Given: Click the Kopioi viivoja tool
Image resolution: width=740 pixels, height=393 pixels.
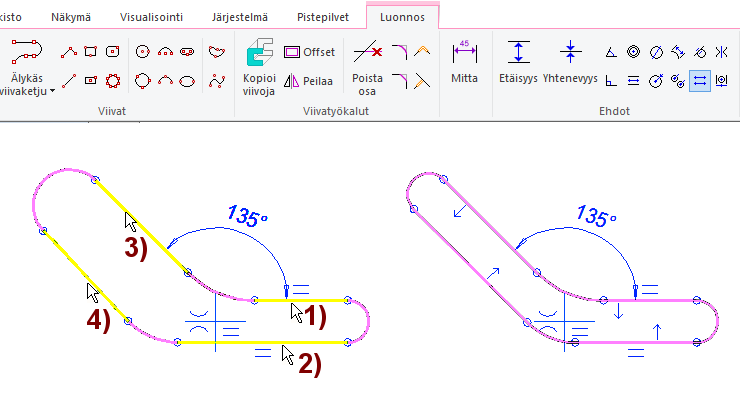Looking at the screenshot, I should [259, 67].
